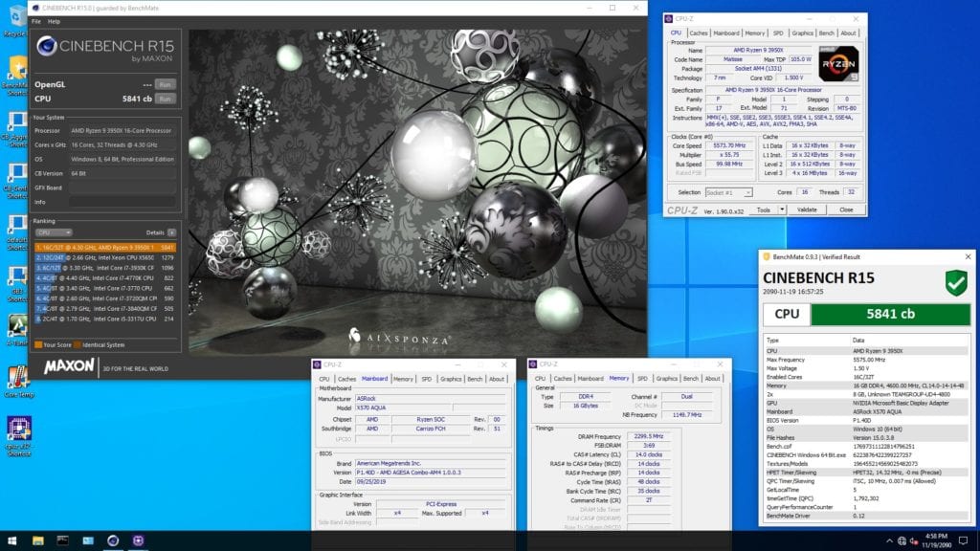Click the Validate button in CPU-Z
The height and width of the screenshot is (551, 980).
[807, 209]
